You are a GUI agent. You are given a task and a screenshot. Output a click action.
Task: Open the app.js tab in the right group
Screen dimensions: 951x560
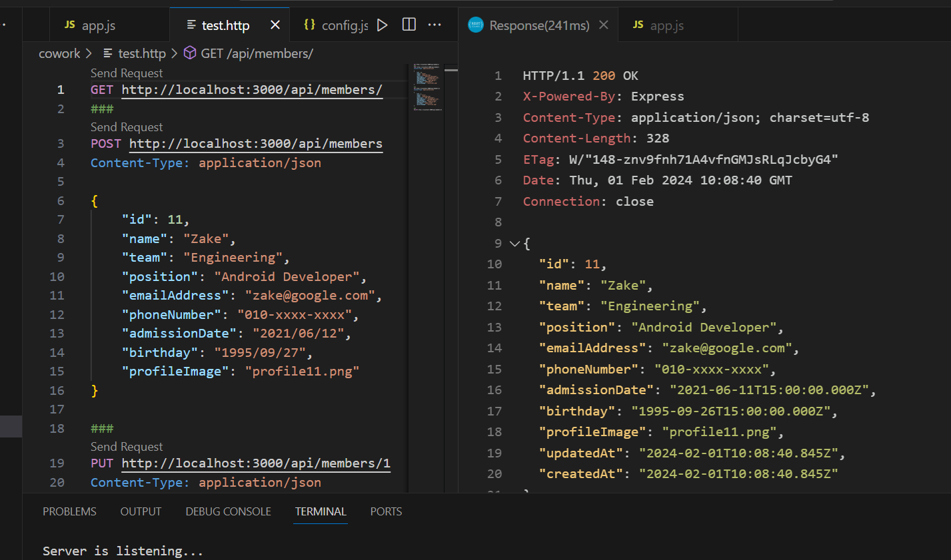(x=678, y=25)
